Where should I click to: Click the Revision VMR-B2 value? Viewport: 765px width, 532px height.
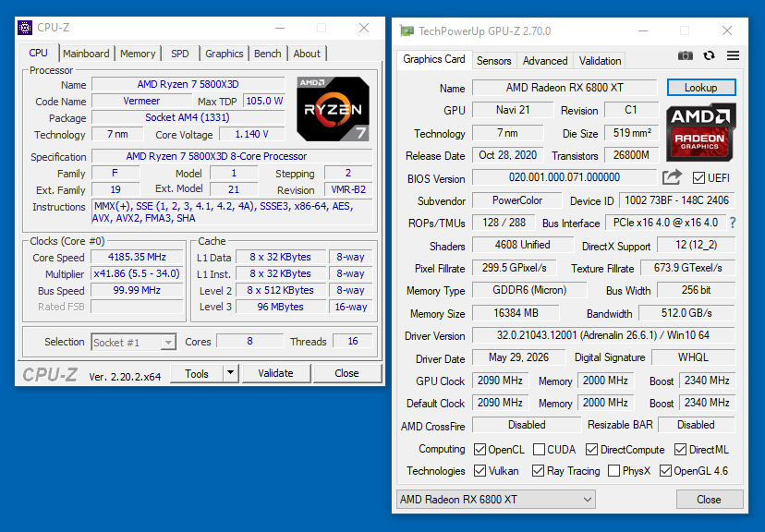coord(348,189)
